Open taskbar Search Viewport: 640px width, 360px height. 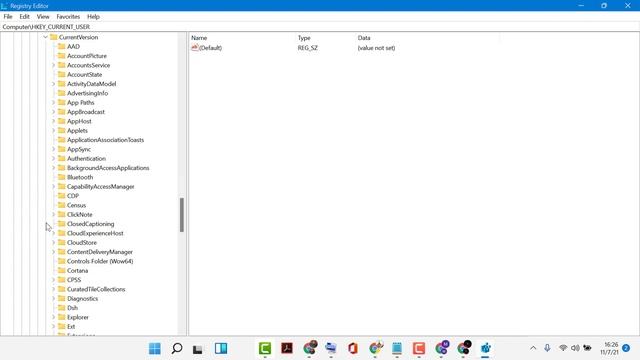coord(177,349)
